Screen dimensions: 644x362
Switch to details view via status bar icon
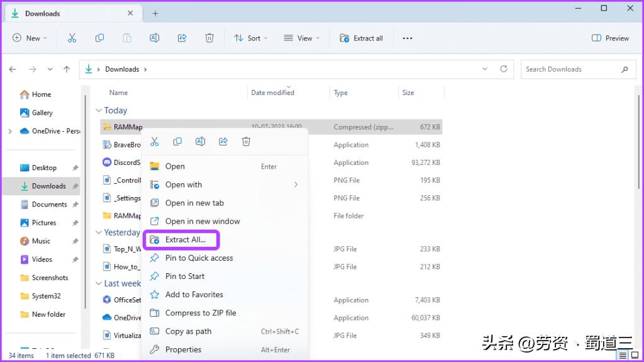pos(623,355)
